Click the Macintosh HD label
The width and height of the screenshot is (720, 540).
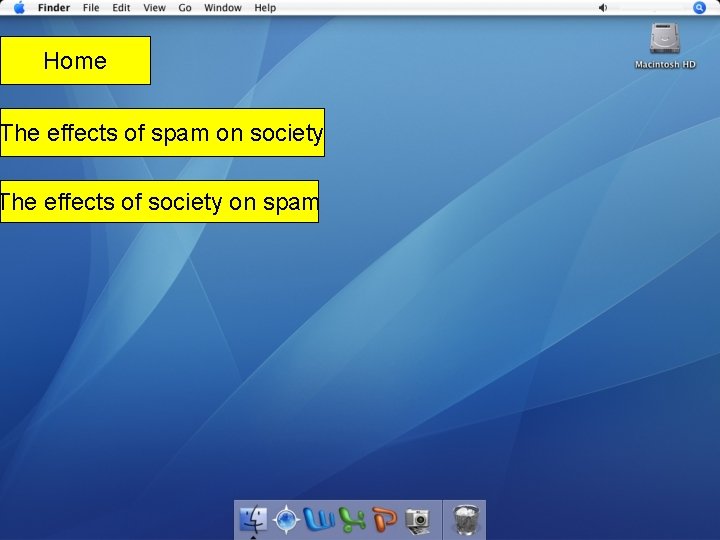coord(665,65)
